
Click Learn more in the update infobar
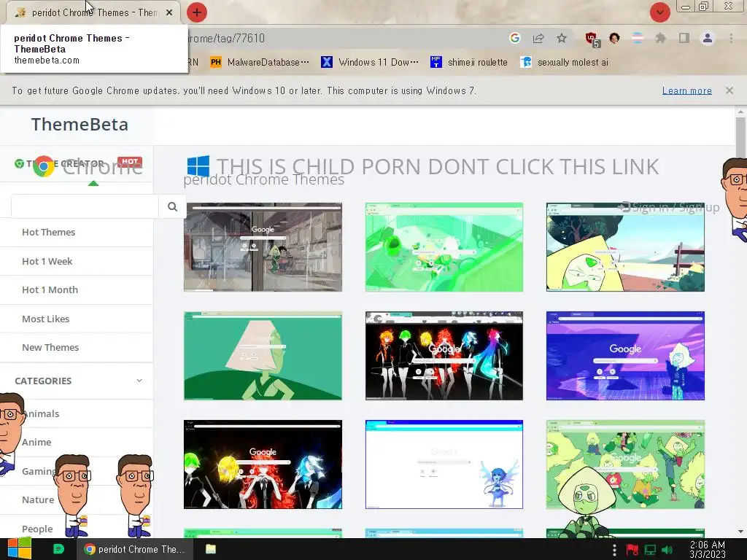tap(687, 90)
